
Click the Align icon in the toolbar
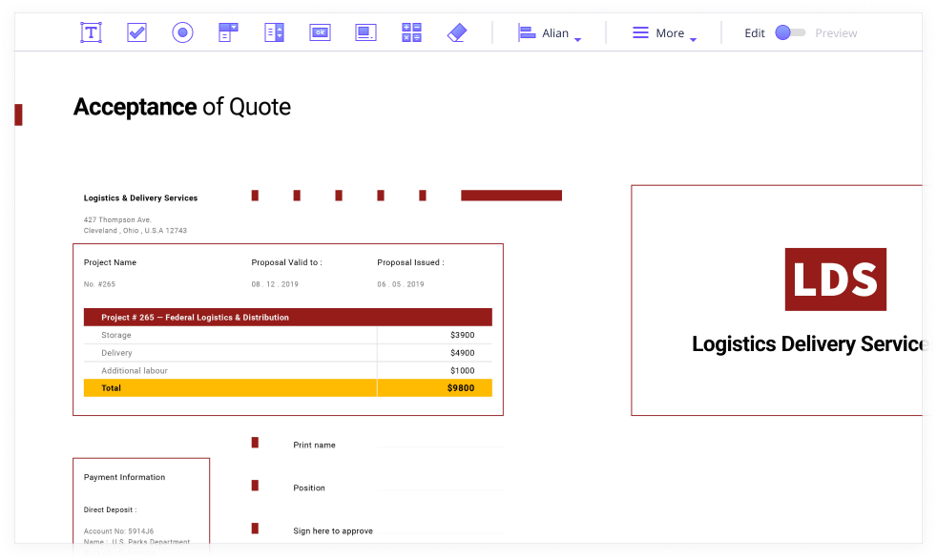click(527, 32)
